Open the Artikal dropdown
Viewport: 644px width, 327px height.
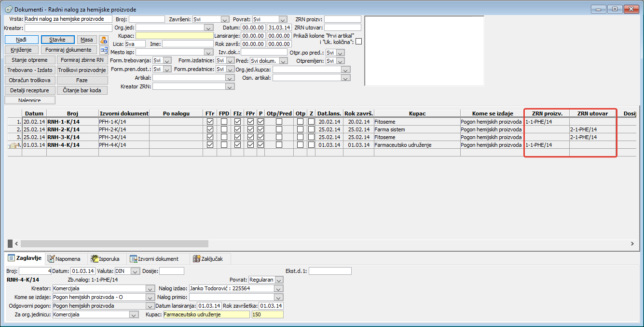230,78
